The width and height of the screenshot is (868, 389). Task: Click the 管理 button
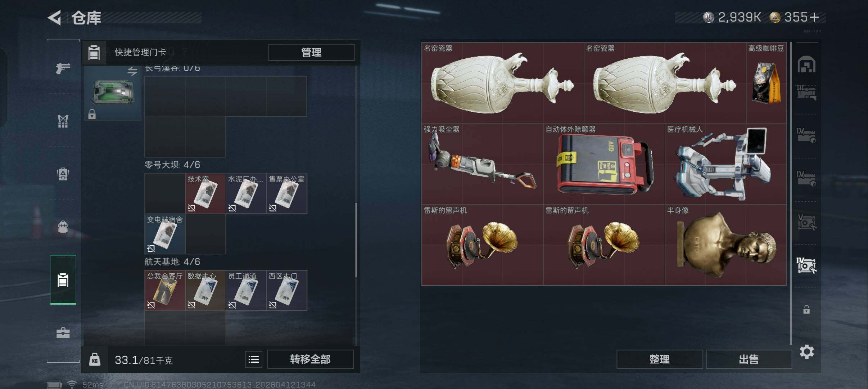click(311, 53)
